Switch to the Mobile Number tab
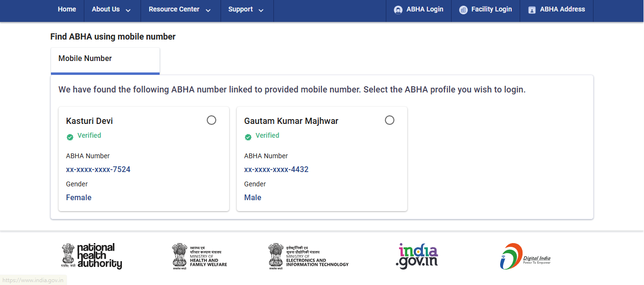Image resolution: width=644 pixels, height=285 pixels. coord(85,58)
